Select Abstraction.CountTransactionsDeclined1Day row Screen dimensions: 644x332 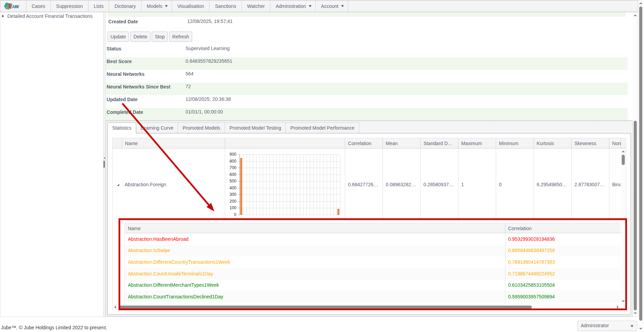tap(373, 297)
